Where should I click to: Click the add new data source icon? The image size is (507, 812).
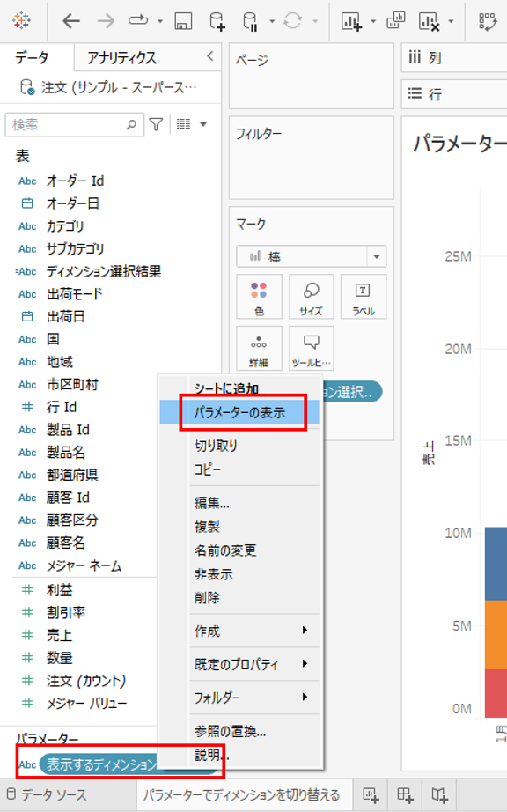click(217, 21)
